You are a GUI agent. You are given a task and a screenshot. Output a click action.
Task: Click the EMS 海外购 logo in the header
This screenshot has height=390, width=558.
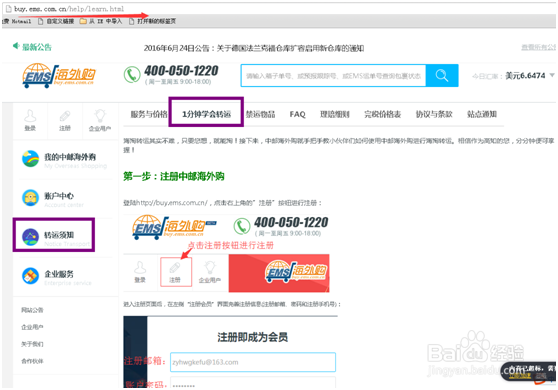[59, 75]
